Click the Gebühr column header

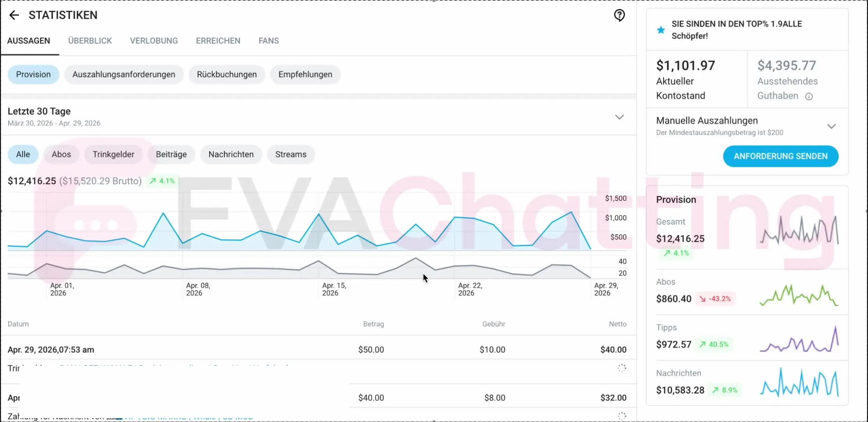[494, 324]
